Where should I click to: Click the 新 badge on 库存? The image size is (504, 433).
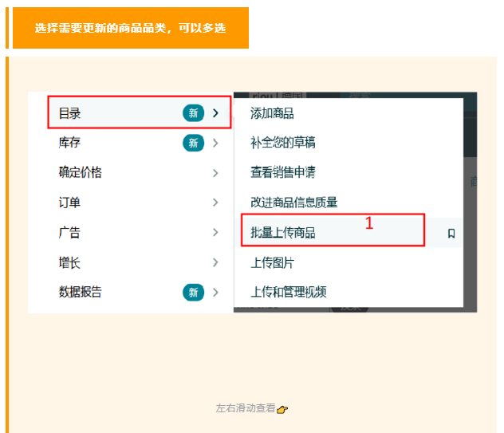coord(193,144)
